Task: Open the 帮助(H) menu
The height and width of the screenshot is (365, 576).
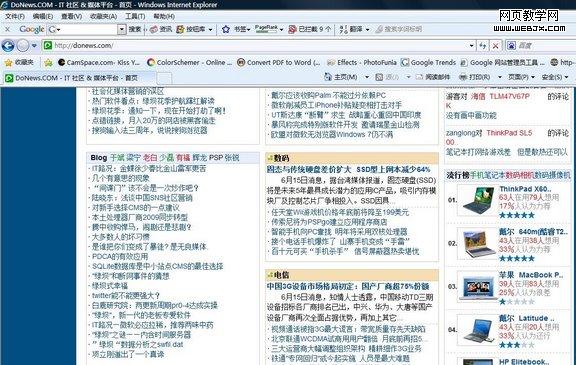Action: click(x=164, y=16)
